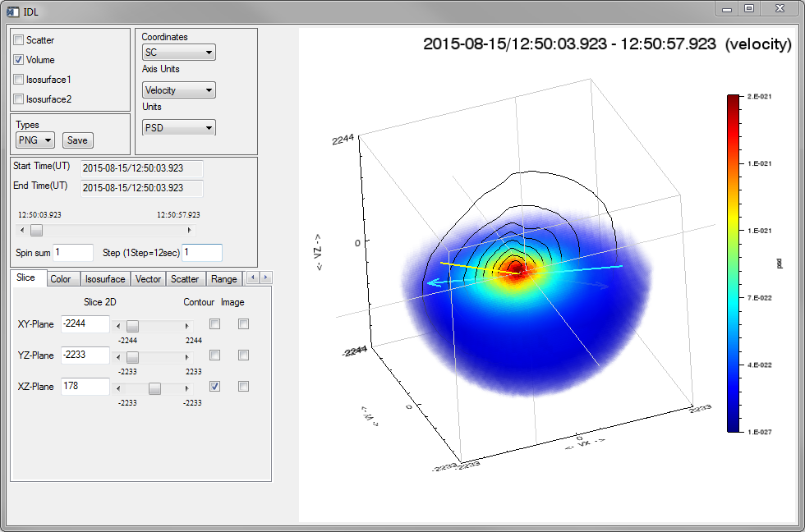Viewport: 805px width, 532px height.
Task: Click the time slider's right arrow
Action: (191, 231)
